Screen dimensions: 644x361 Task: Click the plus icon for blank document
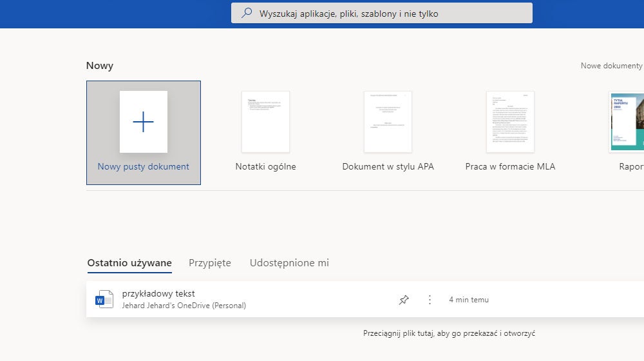point(143,122)
